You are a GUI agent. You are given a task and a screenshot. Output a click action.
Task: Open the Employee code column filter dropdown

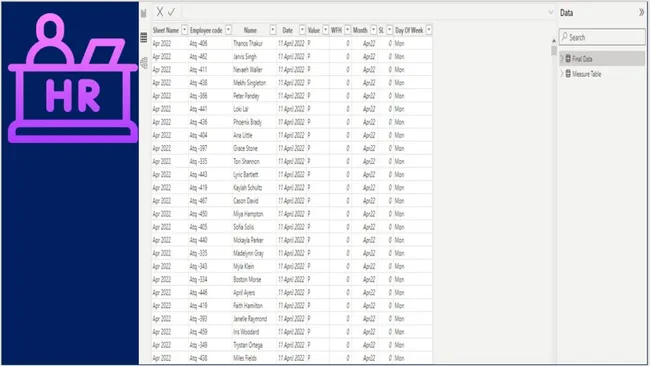pyautogui.click(x=228, y=30)
